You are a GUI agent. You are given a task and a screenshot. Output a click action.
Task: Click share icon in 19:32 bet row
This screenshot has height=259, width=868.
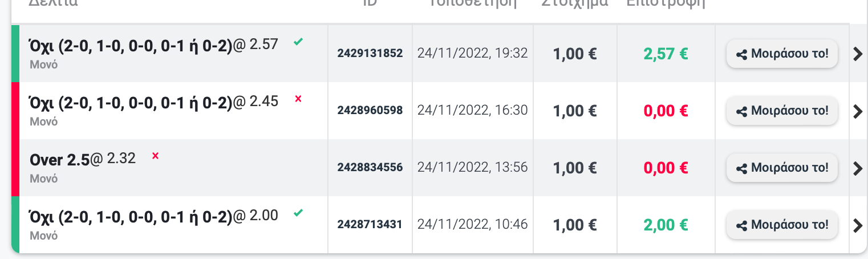(x=741, y=55)
